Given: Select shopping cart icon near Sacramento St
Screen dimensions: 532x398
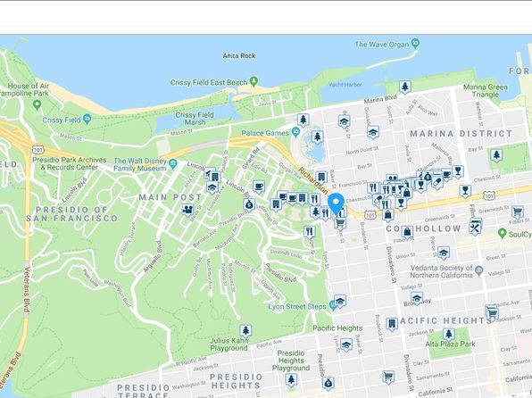Looking at the screenshot, I should [388, 377].
